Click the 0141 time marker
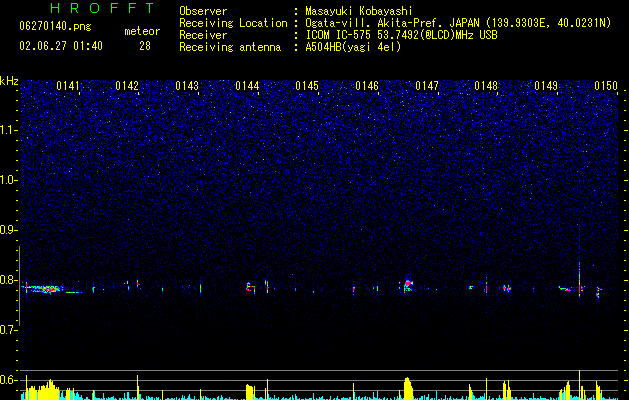This screenshot has width=629, height=400. 68,86
